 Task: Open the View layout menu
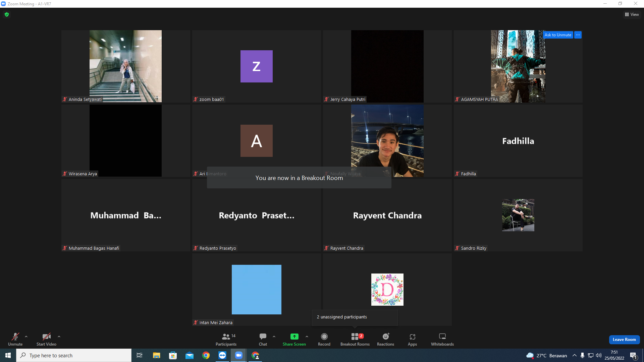tap(632, 14)
